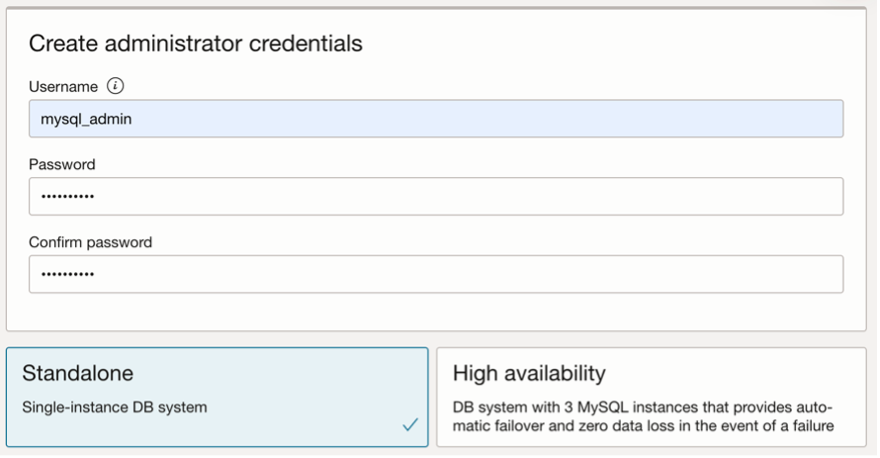
Task: Select the automatic failover description text
Action: (x=643, y=416)
